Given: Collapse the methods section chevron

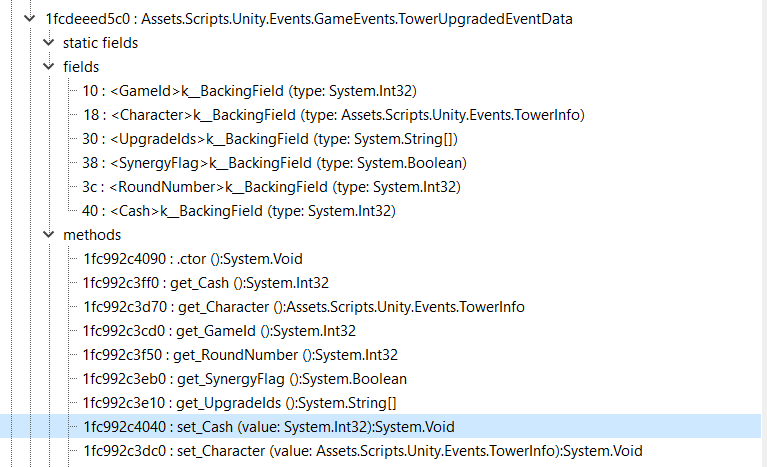Looking at the screenshot, I should pyautogui.click(x=49, y=235).
